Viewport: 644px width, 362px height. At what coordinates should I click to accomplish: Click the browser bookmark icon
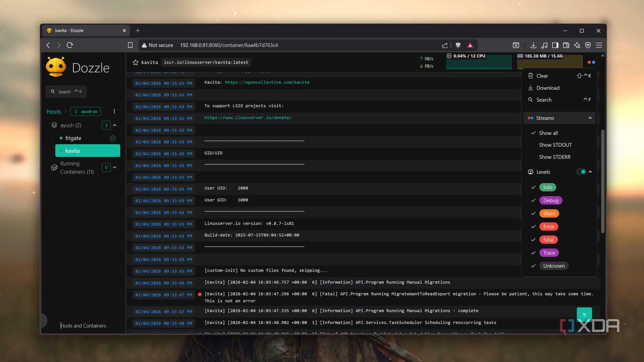[130, 45]
